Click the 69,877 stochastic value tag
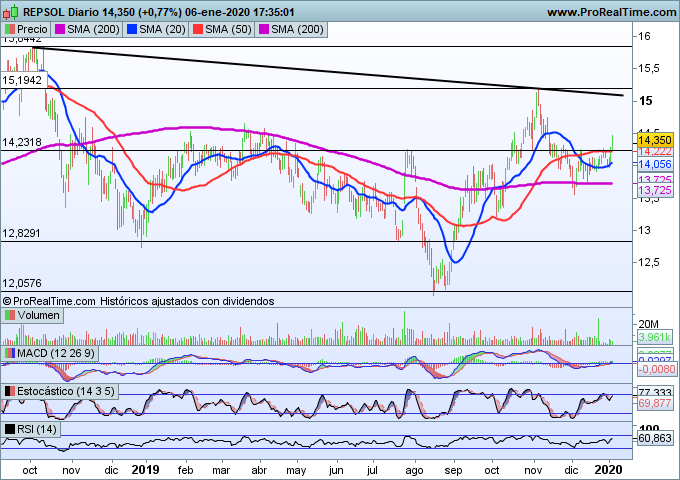The width and height of the screenshot is (680, 480). 655,403
